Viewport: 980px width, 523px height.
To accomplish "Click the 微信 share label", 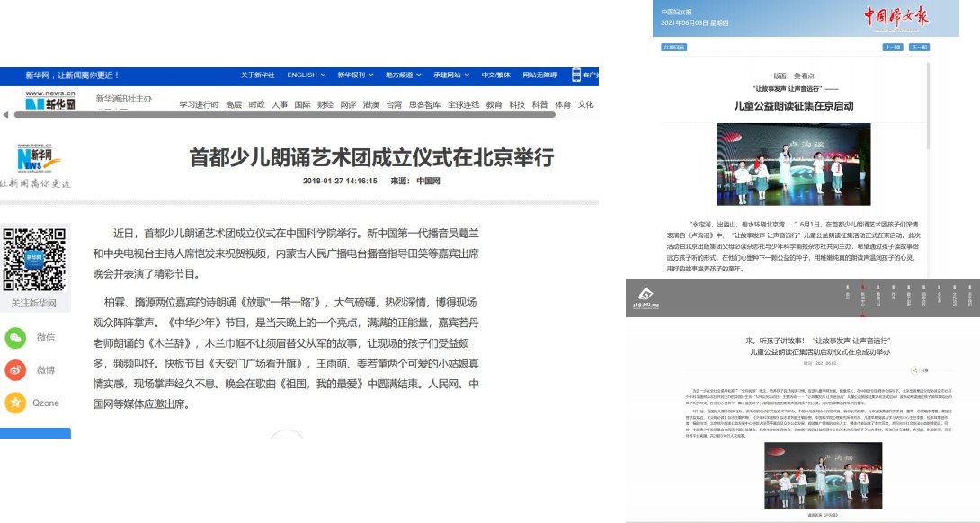I will tap(46, 337).
